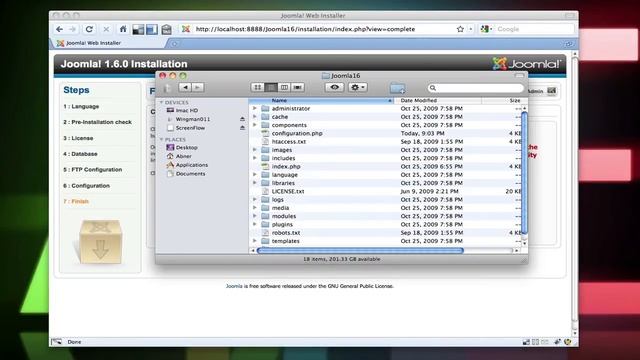Screen dimensions: 640x360
Task: Click the Finder forward button
Action: click(x=198, y=87)
